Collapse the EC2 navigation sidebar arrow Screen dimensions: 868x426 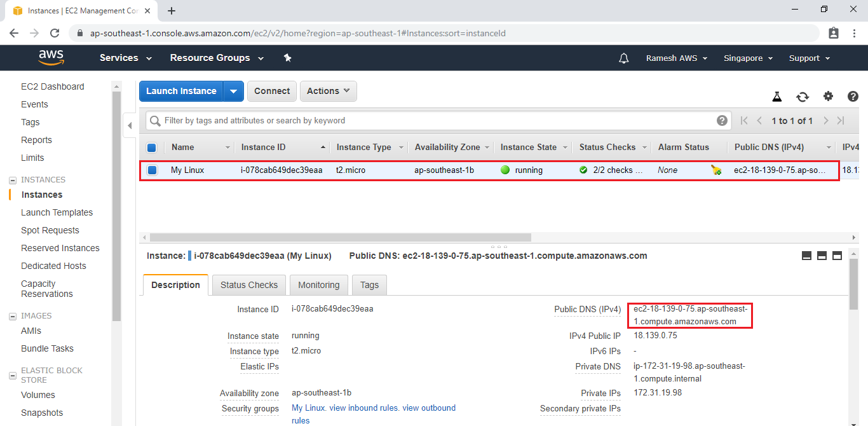click(130, 126)
